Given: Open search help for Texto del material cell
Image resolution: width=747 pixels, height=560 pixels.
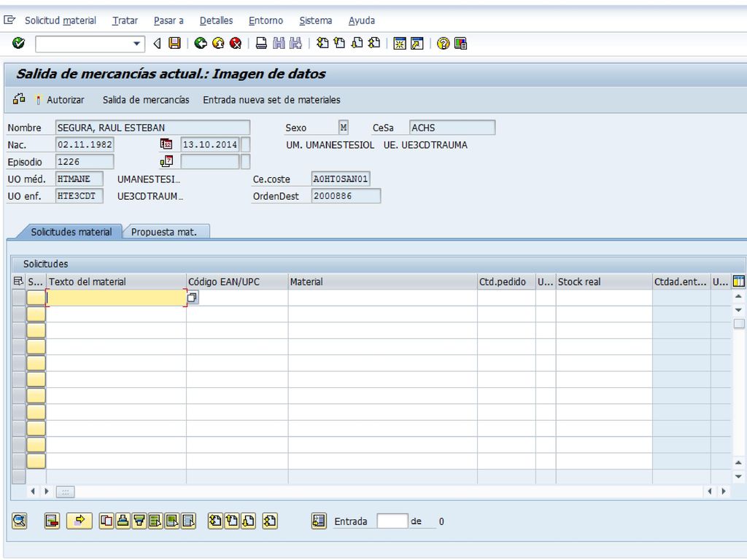Looking at the screenshot, I should 192,297.
